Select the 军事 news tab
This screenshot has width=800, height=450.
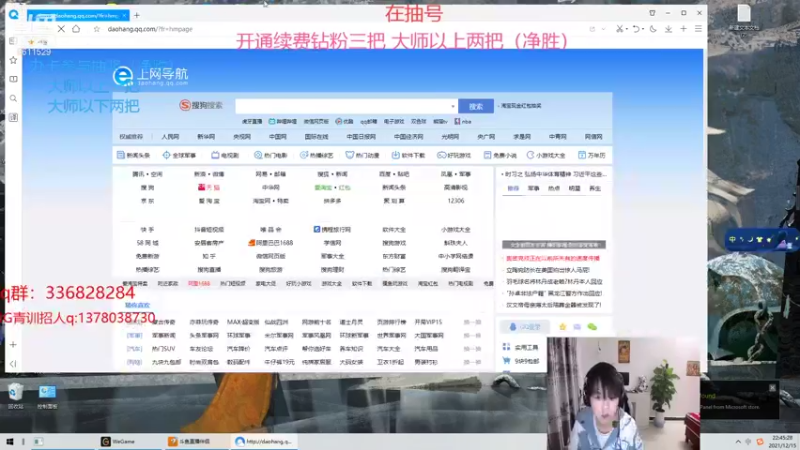click(533, 189)
